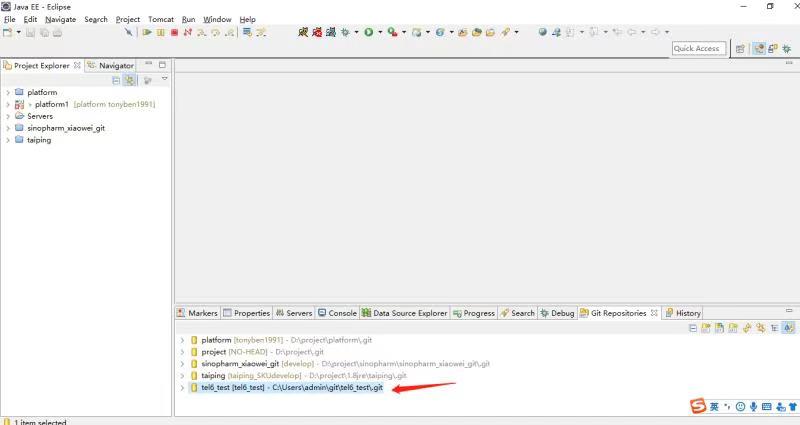Screen dimensions: 800x425
Task: Open the Window menu
Action: 217,19
